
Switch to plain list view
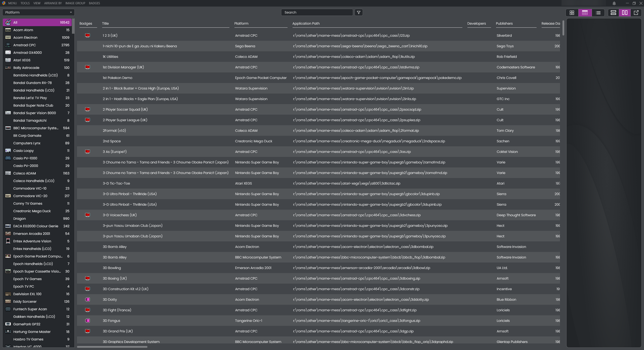pos(598,13)
